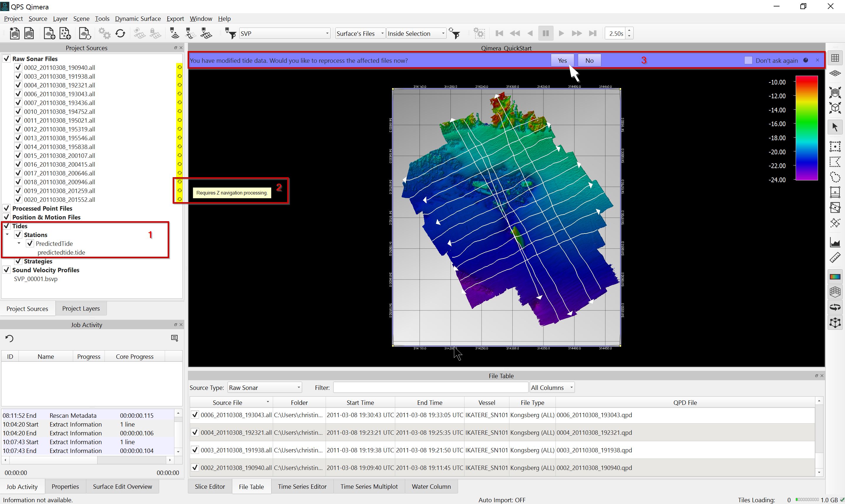Switch to the Time Series Editor tab
The image size is (845, 504).
[302, 486]
